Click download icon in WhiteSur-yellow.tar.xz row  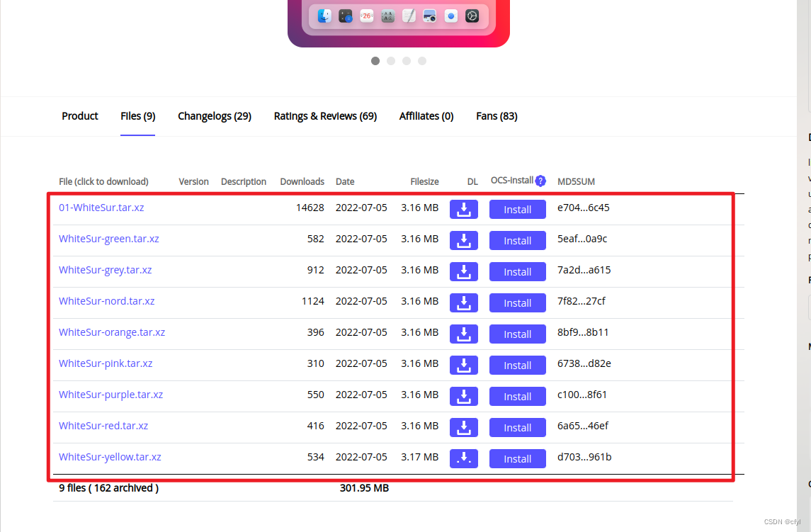463,458
